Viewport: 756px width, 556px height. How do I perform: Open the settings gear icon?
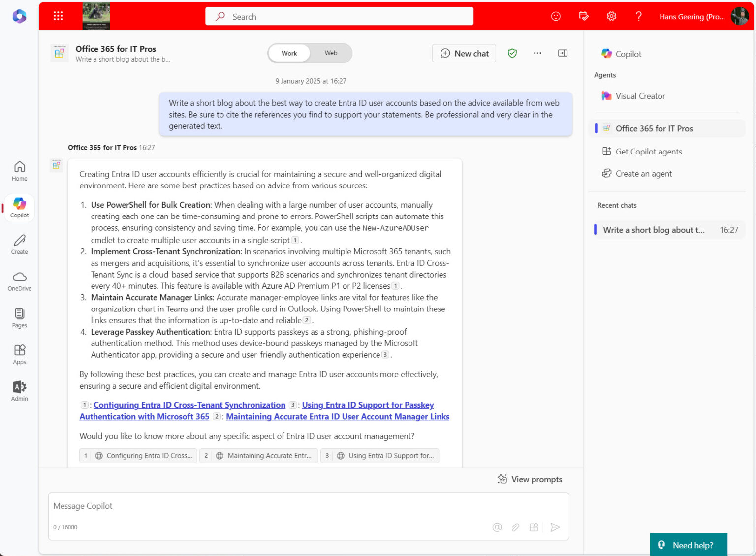(x=611, y=16)
